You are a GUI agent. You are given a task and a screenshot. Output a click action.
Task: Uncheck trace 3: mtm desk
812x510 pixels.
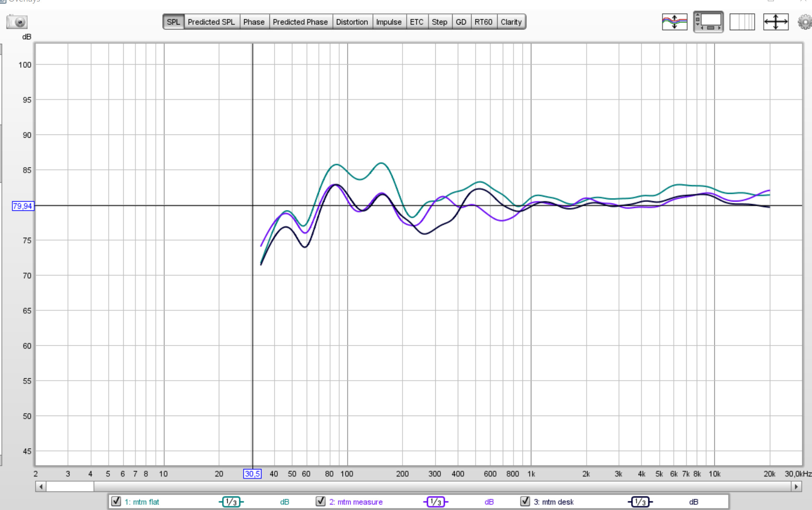pyautogui.click(x=525, y=501)
